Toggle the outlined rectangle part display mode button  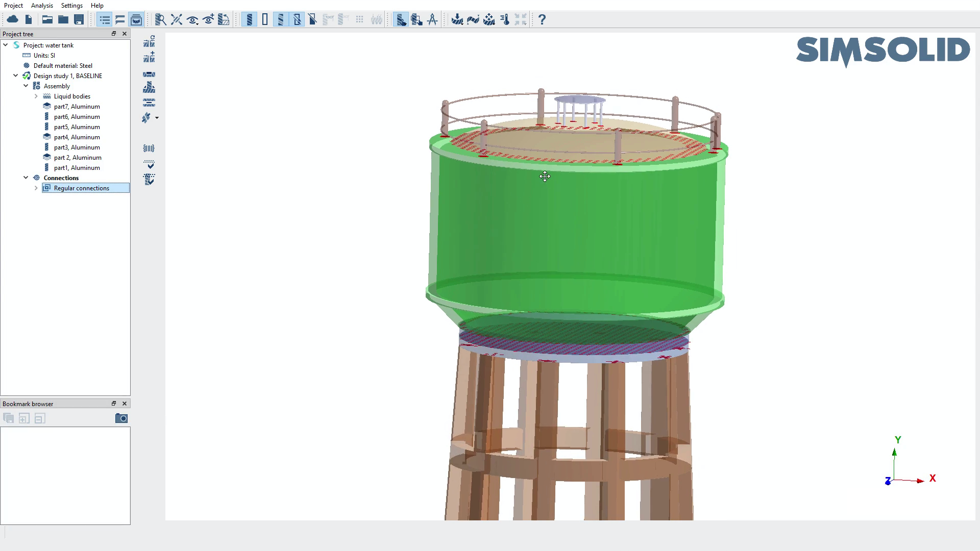pyautogui.click(x=265, y=19)
